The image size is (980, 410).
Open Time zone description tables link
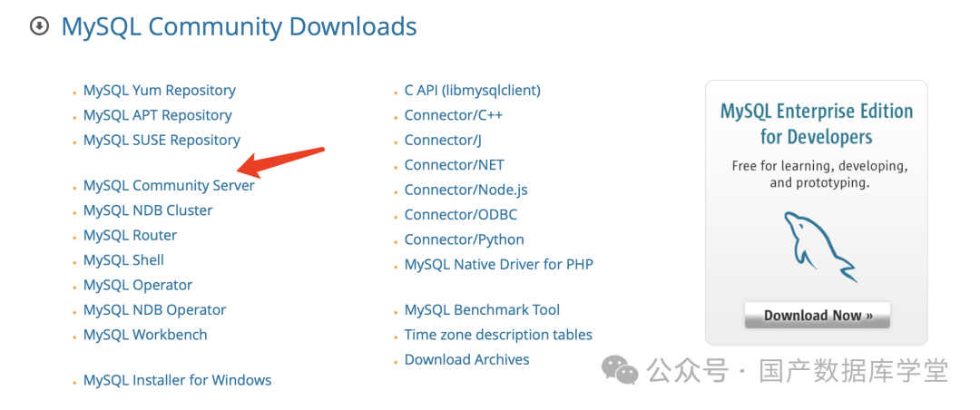click(498, 335)
